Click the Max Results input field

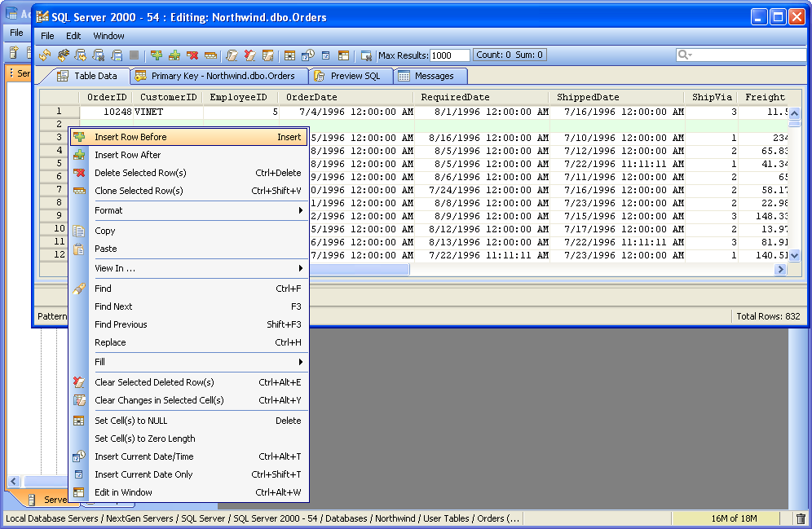(x=449, y=55)
